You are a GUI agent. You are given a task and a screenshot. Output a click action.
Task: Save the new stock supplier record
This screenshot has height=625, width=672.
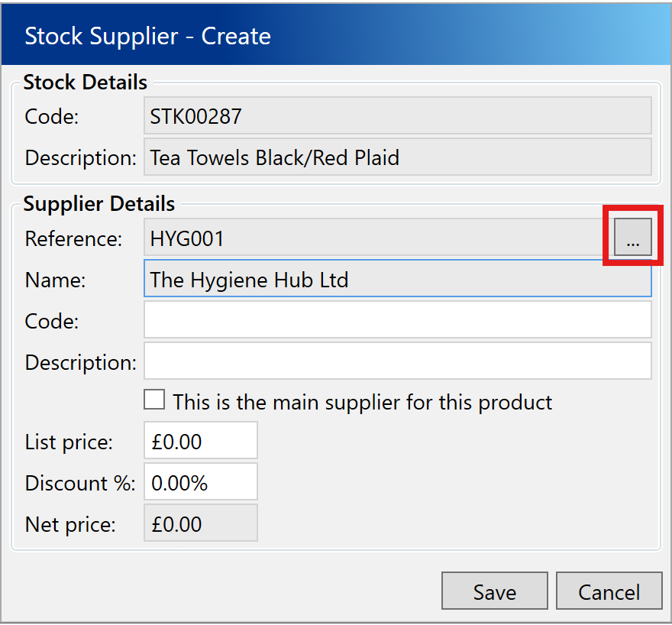pyautogui.click(x=494, y=592)
